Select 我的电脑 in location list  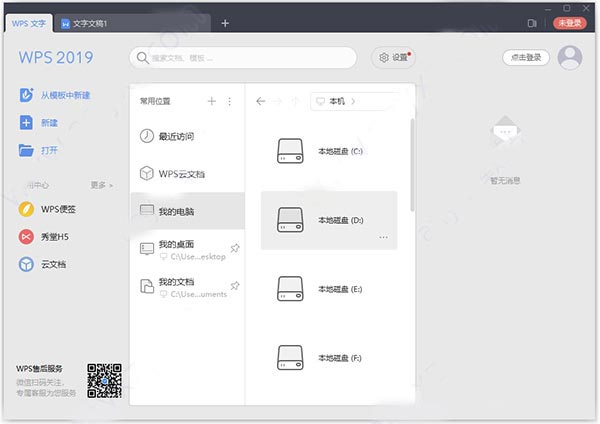(x=188, y=211)
